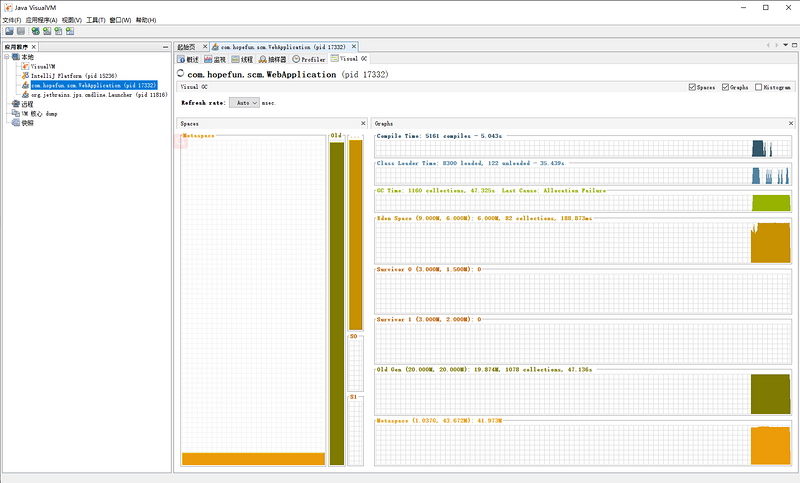The image size is (800, 483).
Task: Open the VisualVM node in the applications tree
Action: click(x=42, y=66)
